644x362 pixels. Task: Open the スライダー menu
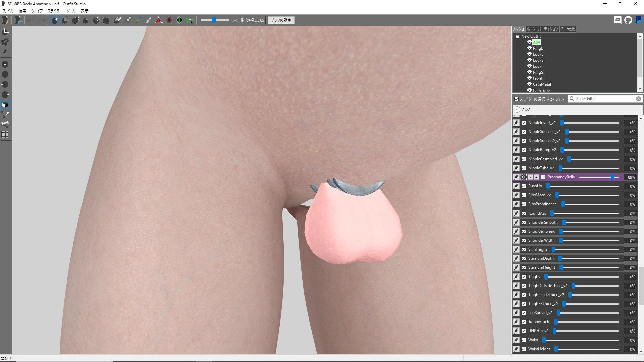pos(55,11)
